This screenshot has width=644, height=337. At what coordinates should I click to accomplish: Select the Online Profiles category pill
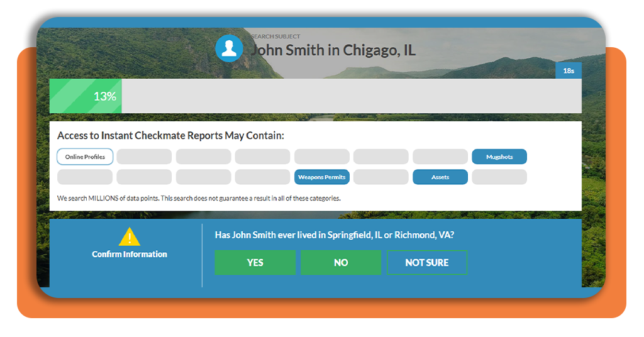[85, 157]
